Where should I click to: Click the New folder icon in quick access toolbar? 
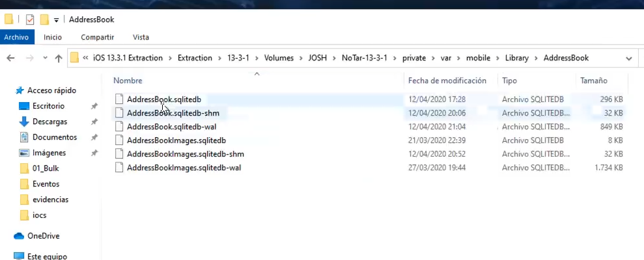pos(44,19)
